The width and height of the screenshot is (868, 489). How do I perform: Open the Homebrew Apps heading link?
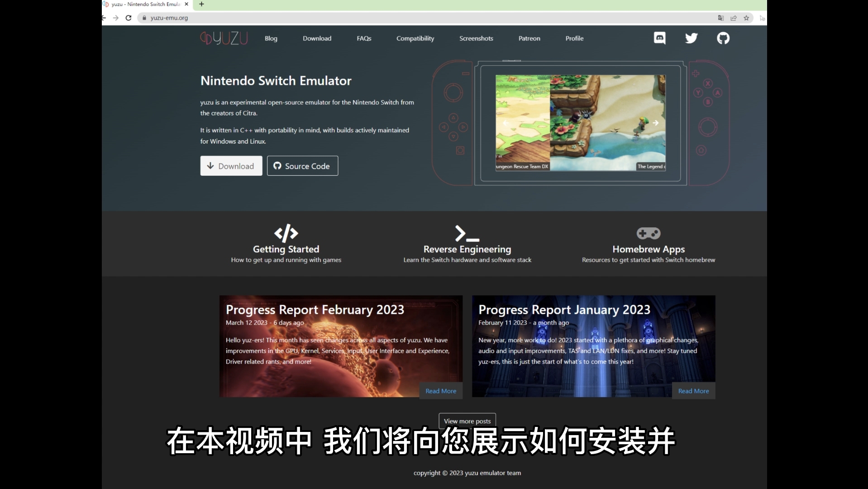coord(649,249)
